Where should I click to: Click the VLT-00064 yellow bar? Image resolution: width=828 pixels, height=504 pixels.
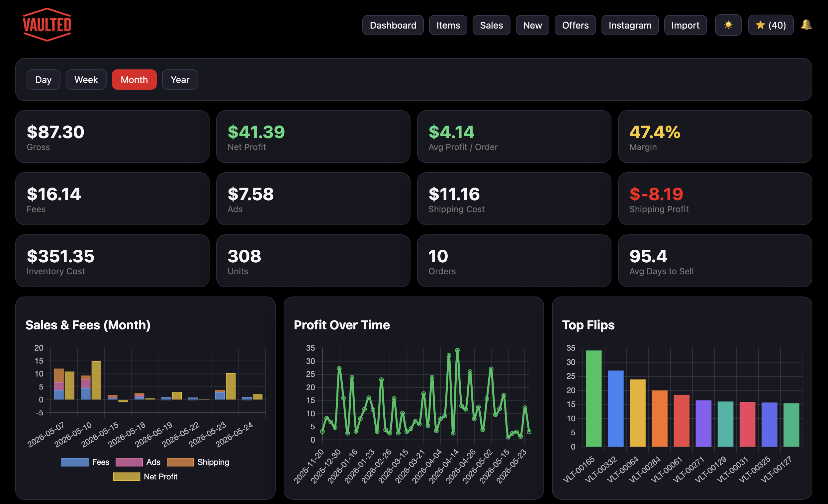click(638, 413)
